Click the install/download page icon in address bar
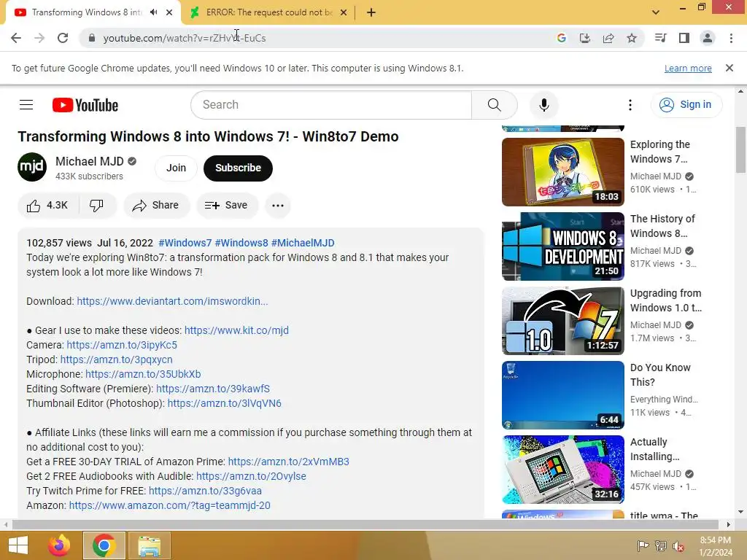 coord(585,38)
